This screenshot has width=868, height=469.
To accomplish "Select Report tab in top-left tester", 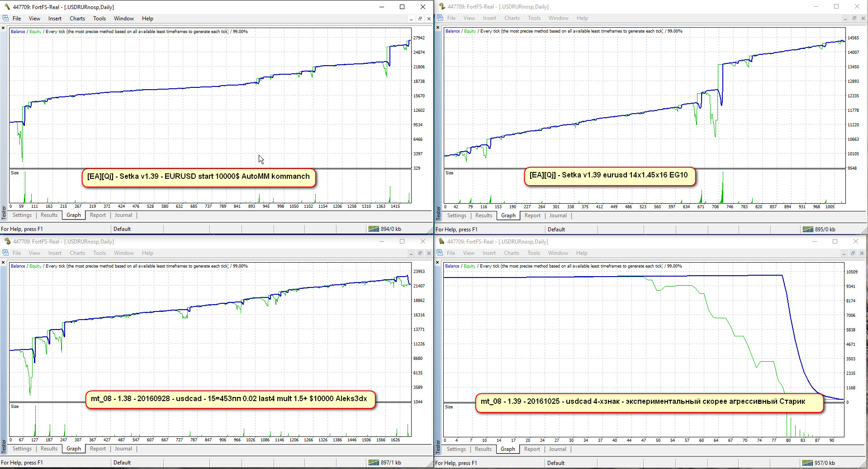I will [98, 215].
